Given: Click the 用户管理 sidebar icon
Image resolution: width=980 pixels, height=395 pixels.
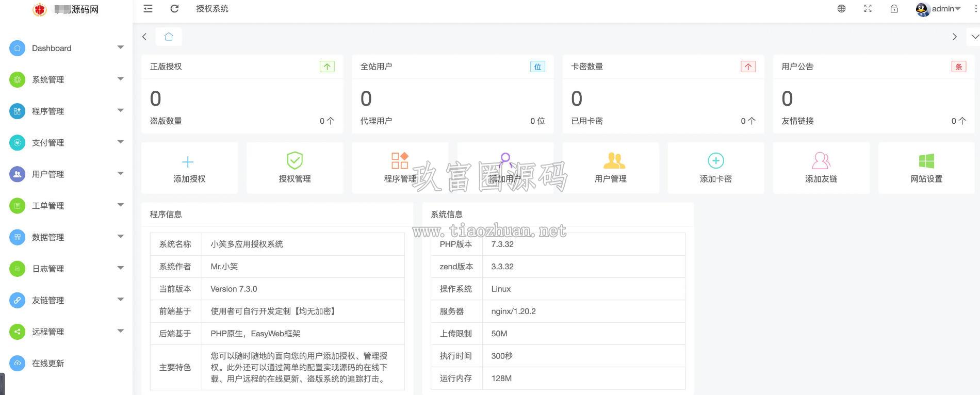Looking at the screenshot, I should coord(17,174).
